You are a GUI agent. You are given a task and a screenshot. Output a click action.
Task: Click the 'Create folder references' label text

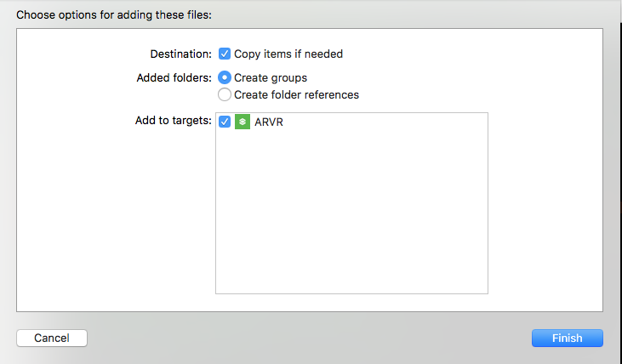[x=296, y=94]
